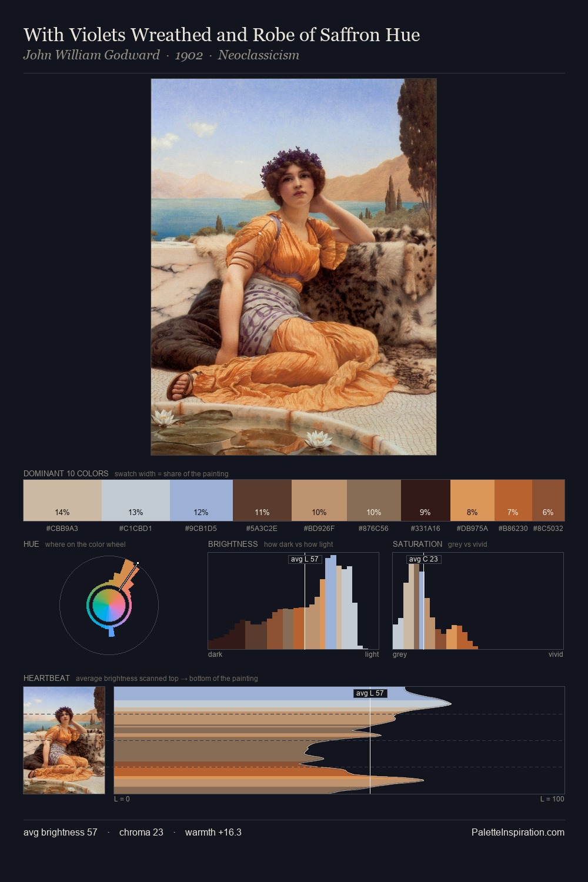Click the hex code #BD926F label
588x882 pixels.
(x=319, y=529)
